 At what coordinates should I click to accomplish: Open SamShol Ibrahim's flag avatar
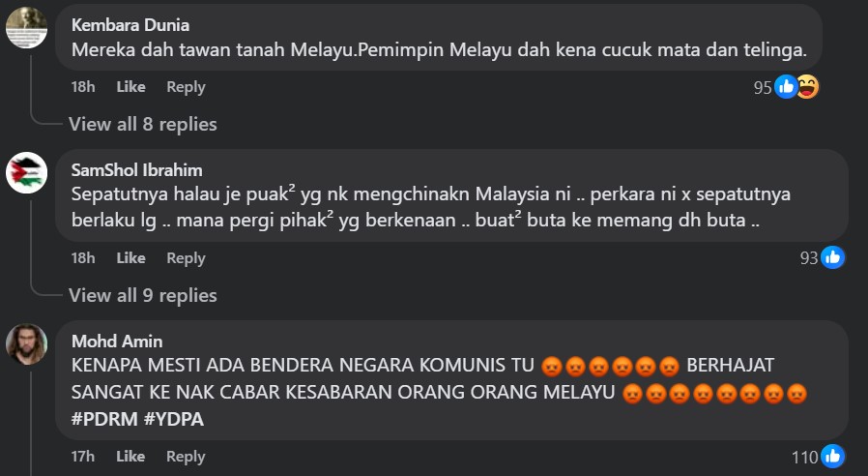(26, 172)
